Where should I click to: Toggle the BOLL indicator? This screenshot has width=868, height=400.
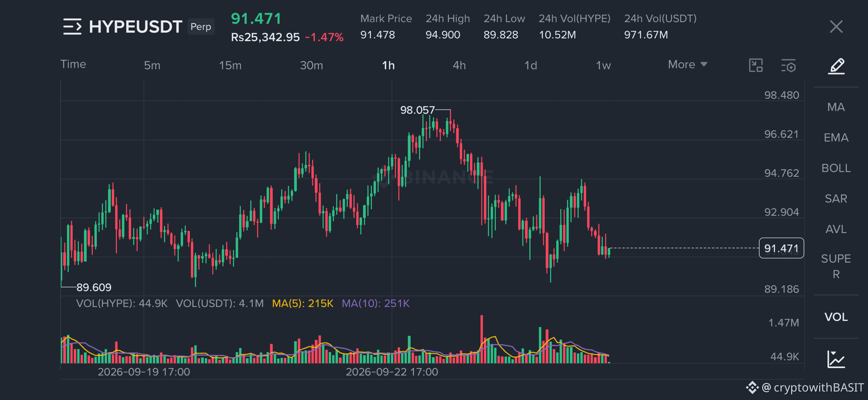[x=836, y=168]
